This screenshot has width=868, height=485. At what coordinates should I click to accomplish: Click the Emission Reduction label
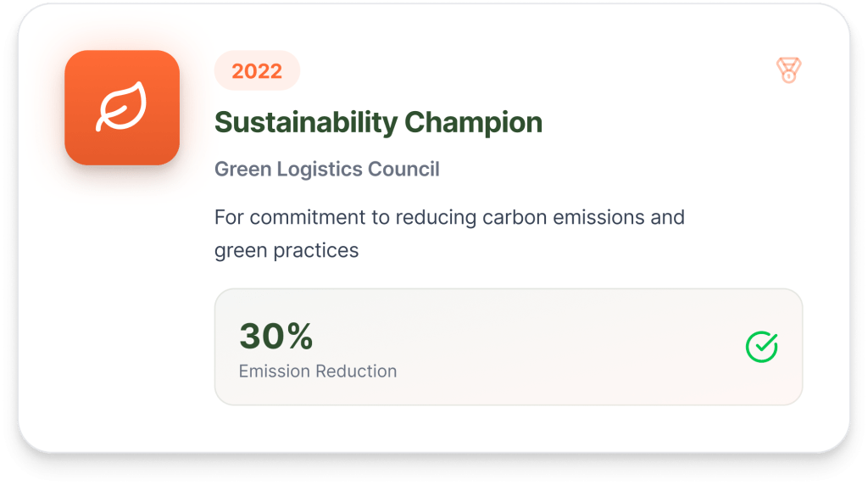click(318, 371)
